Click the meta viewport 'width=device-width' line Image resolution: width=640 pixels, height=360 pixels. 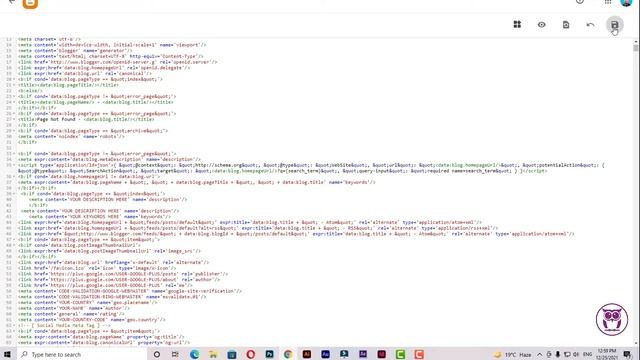[x=112, y=45]
